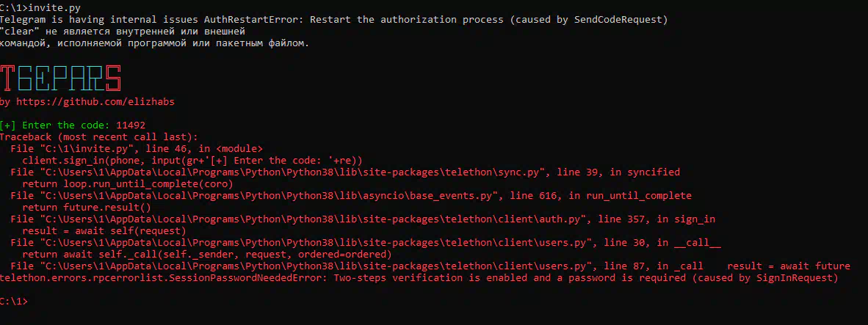Click the 'Traceback (most recent call last)' line
868x325 pixels.
tap(98, 137)
